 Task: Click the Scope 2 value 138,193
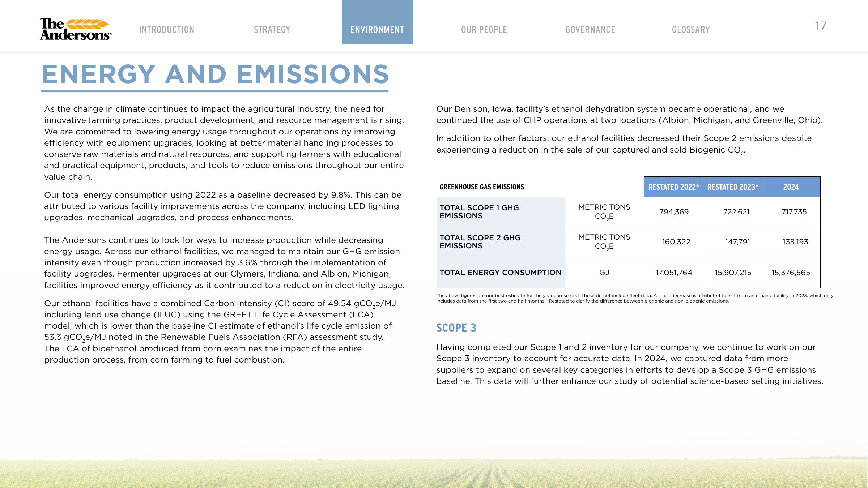click(x=795, y=242)
